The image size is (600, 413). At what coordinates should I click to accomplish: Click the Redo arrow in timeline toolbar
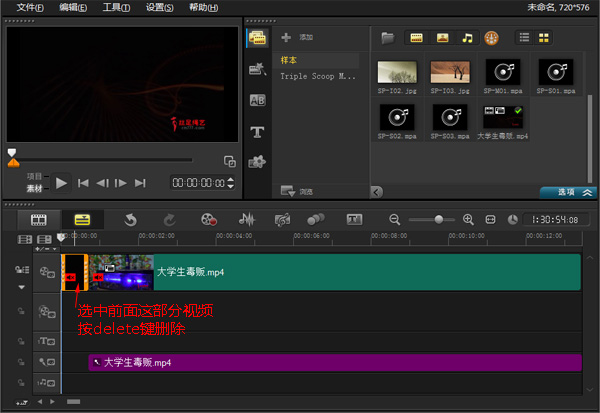click(168, 219)
